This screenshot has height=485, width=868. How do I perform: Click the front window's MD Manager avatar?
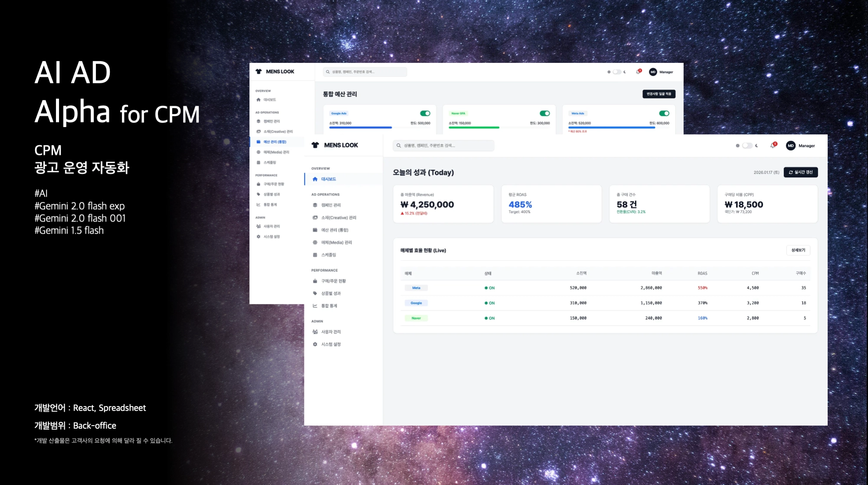(790, 146)
